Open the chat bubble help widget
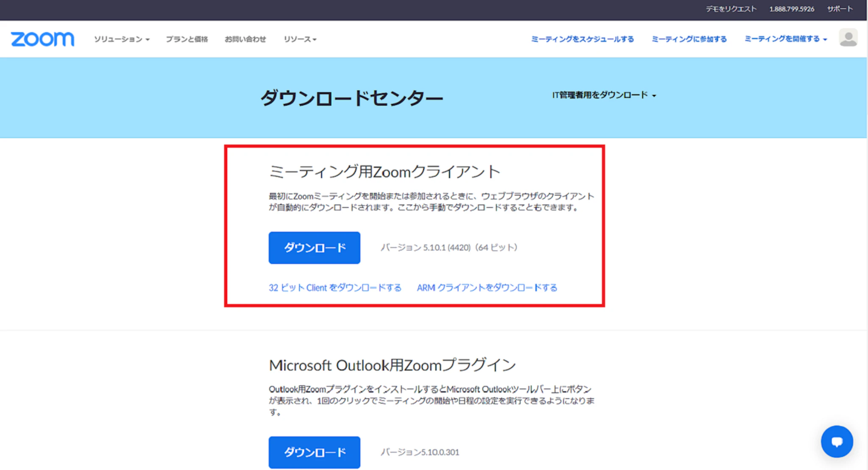The width and height of the screenshot is (868, 470). pyautogui.click(x=837, y=442)
